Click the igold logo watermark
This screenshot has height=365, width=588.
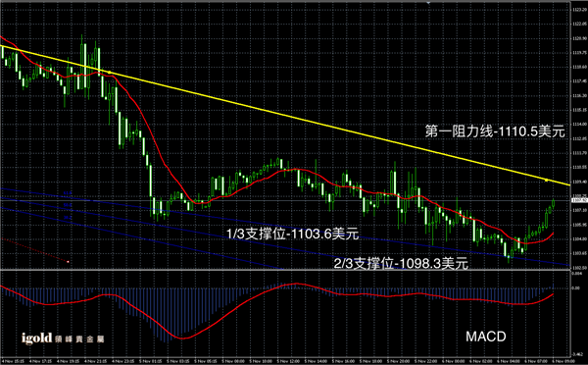click(63, 339)
